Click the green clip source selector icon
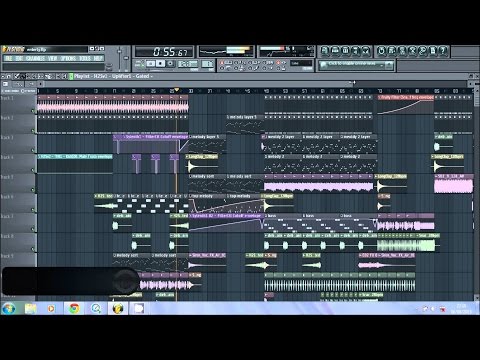Viewport: 480px width, 360px height. click(71, 76)
